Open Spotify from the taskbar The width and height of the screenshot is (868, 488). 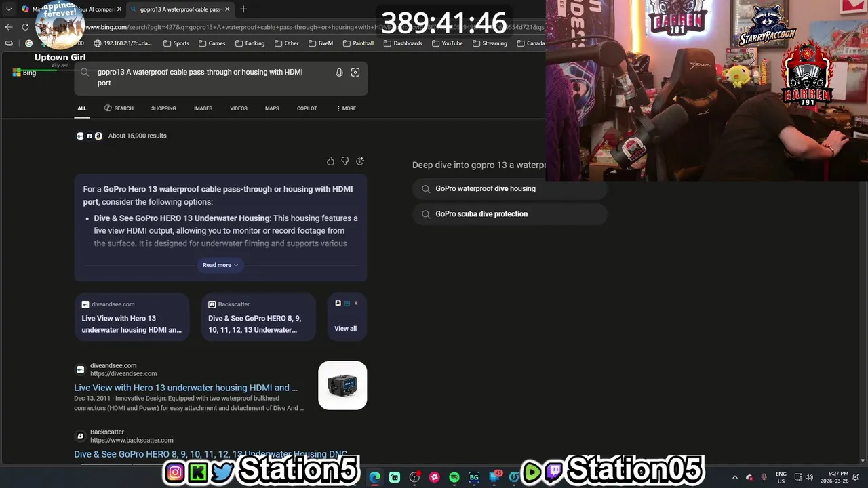[x=454, y=477]
